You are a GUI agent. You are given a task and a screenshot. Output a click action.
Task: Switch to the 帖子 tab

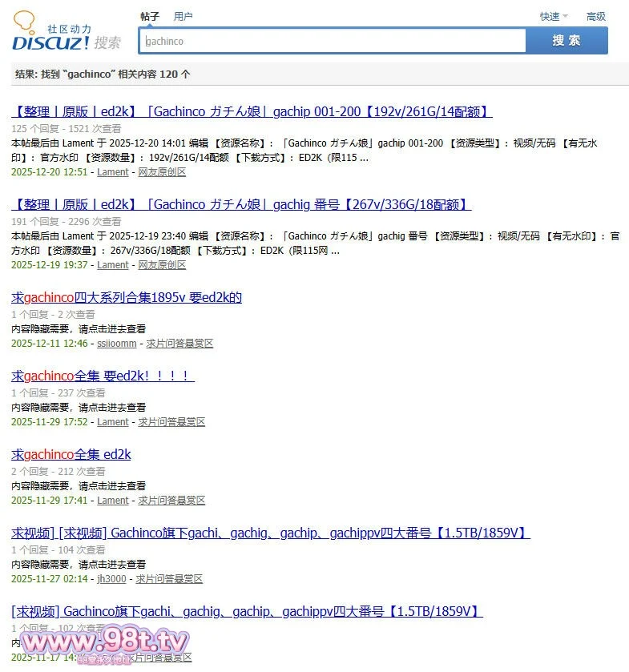149,16
